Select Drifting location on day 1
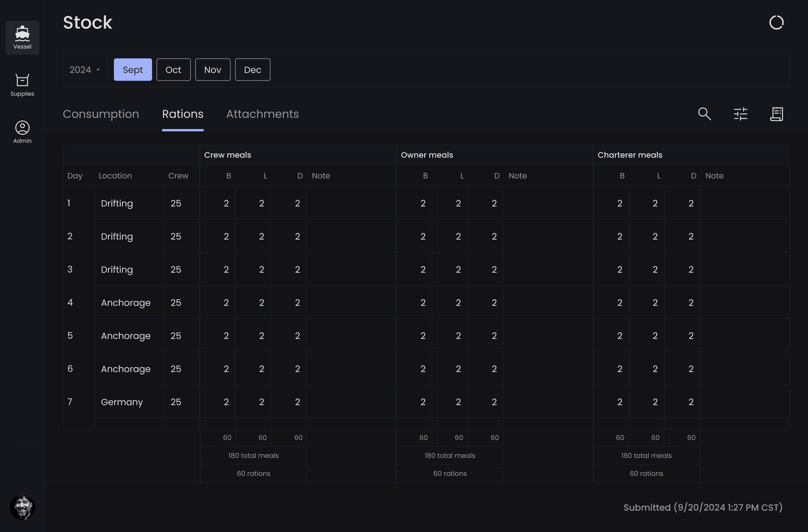The width and height of the screenshot is (808, 532). [129, 203]
